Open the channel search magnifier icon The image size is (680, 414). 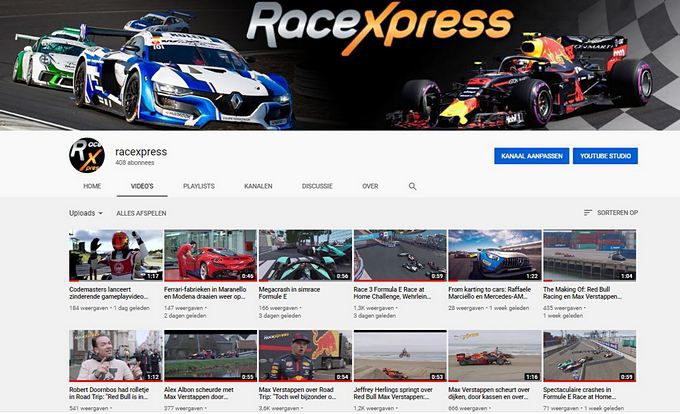[412, 186]
